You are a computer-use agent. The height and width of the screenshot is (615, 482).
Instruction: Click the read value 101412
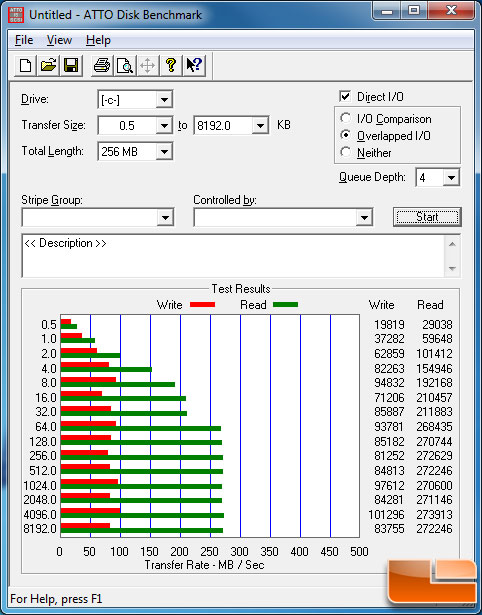[434, 353]
